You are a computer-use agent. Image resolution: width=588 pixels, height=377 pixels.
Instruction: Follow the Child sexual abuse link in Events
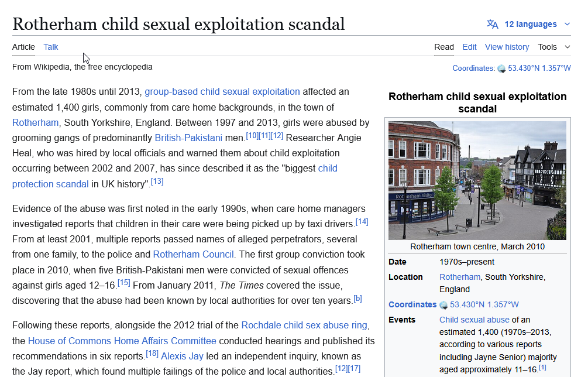point(474,320)
